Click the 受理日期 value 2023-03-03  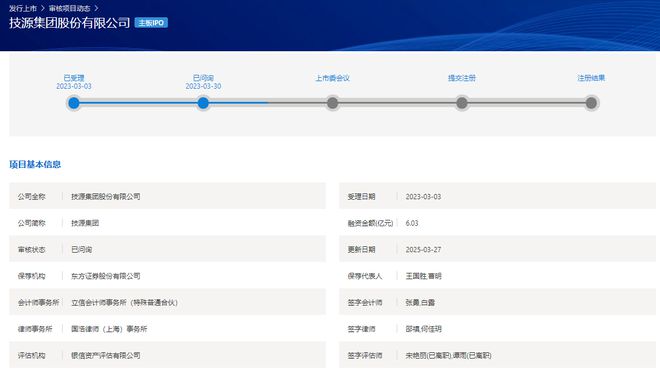(423, 196)
